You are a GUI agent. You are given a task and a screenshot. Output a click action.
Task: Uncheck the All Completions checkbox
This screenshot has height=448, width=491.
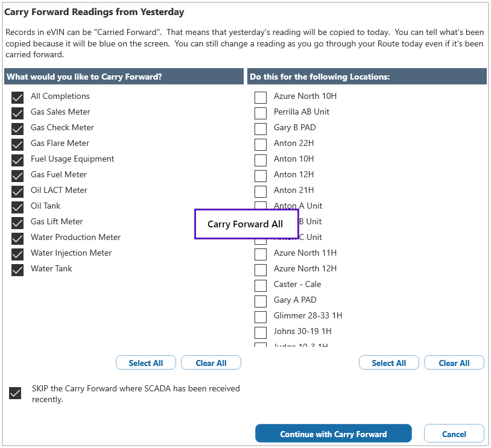pos(17,97)
